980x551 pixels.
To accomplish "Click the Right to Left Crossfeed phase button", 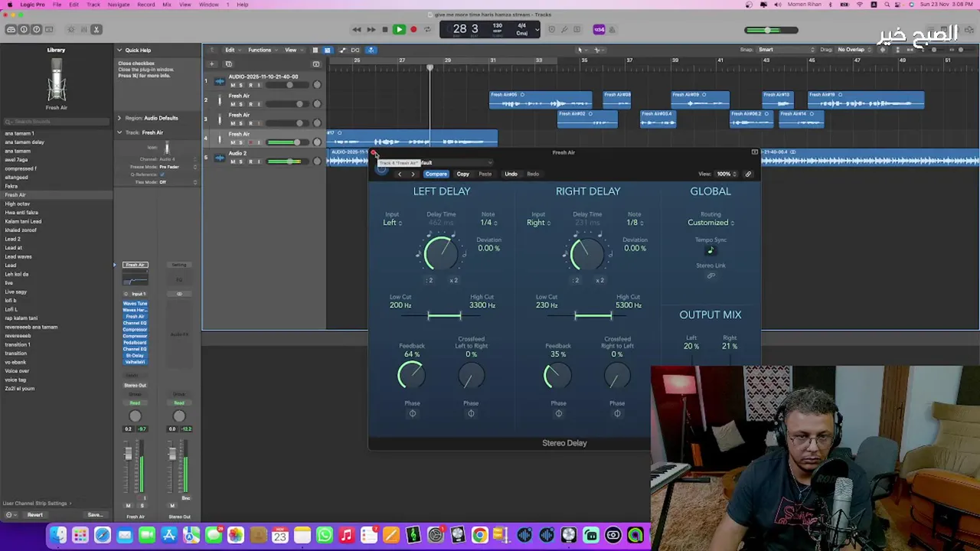I will (617, 413).
